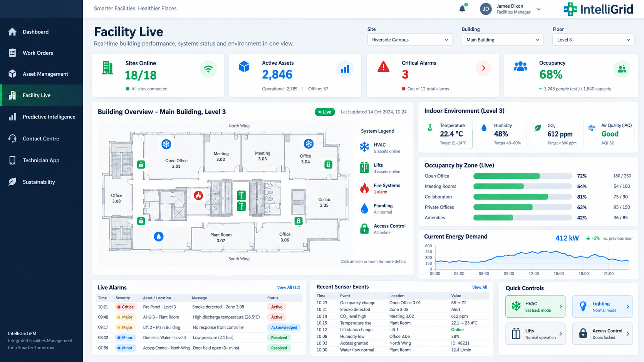Click the Acknowledged status for Lift 2 alarm

coord(284,327)
